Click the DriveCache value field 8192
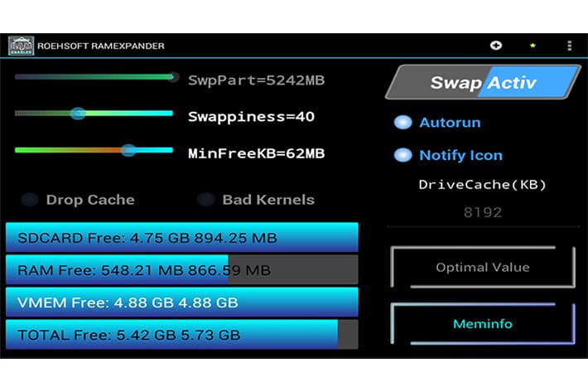This screenshot has height=392, width=588. coord(483,213)
